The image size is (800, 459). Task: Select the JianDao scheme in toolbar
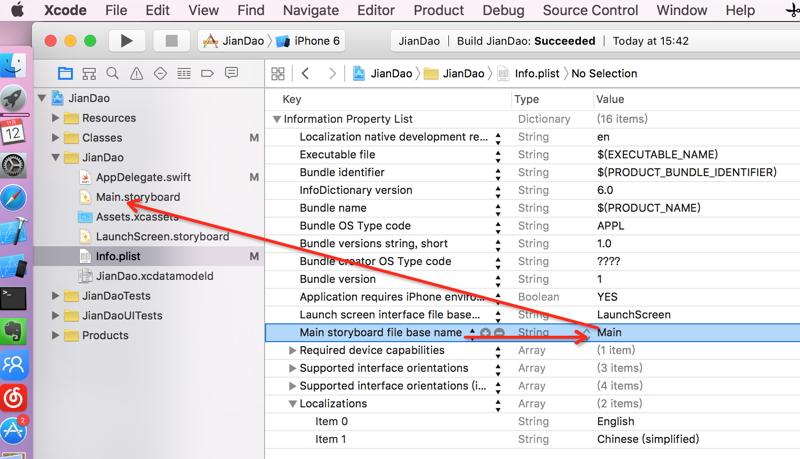234,41
